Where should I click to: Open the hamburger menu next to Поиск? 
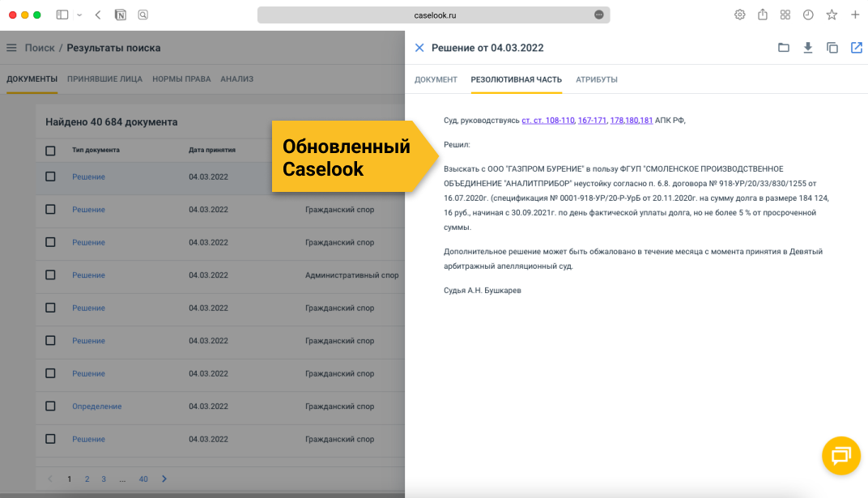coord(11,48)
